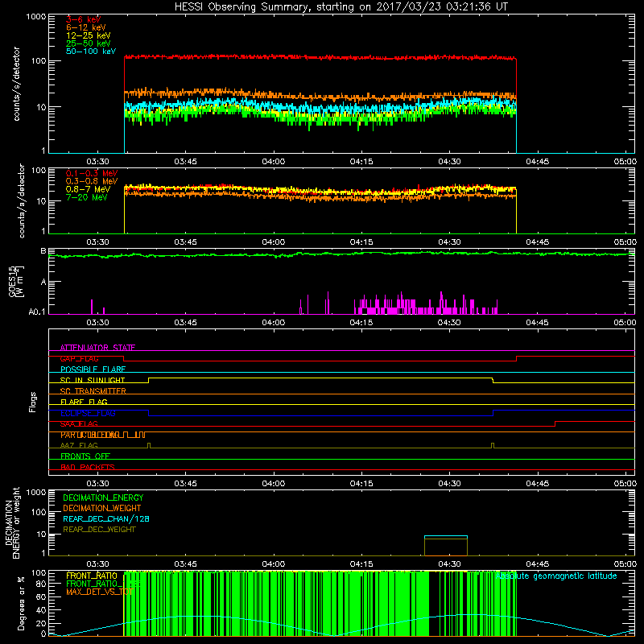Click the Flags vertical axis title
Image resolution: width=644 pixels, height=644 pixels.
pyautogui.click(x=33, y=402)
